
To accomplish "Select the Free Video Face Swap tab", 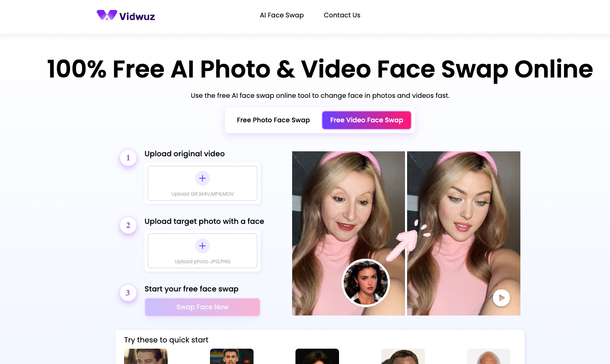I will tap(367, 120).
